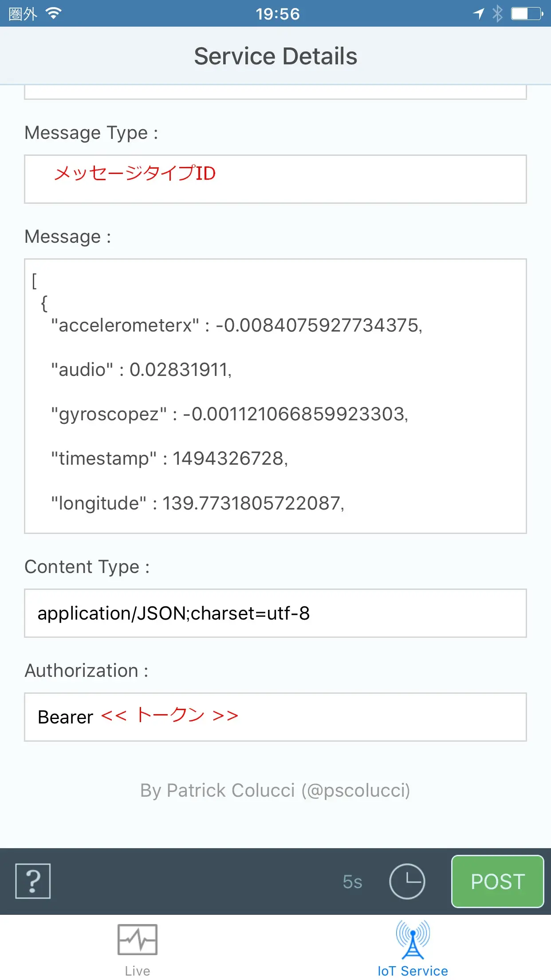Screen dimensions: 551x980
Task: Tap the clock interval timer icon
Action: pos(407,881)
